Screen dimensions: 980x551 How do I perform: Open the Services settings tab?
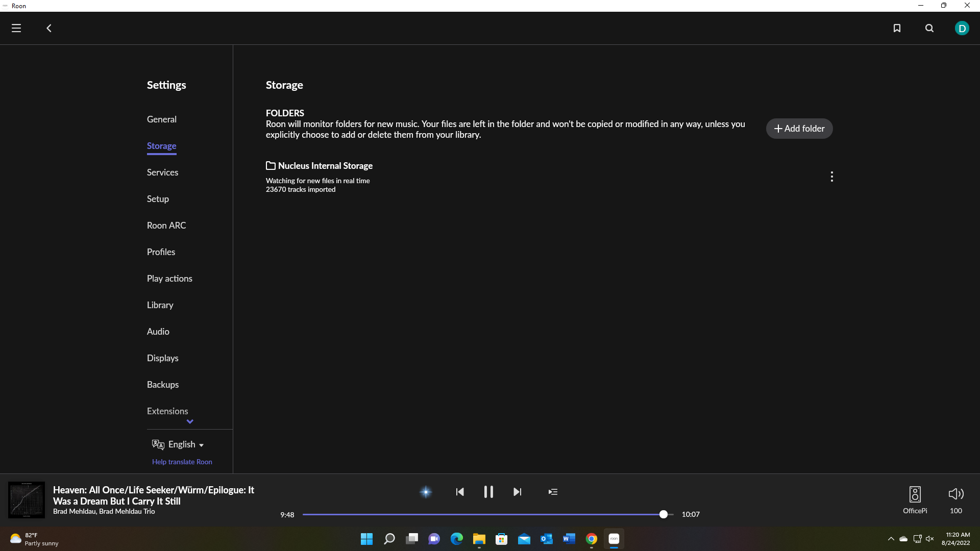(x=163, y=172)
